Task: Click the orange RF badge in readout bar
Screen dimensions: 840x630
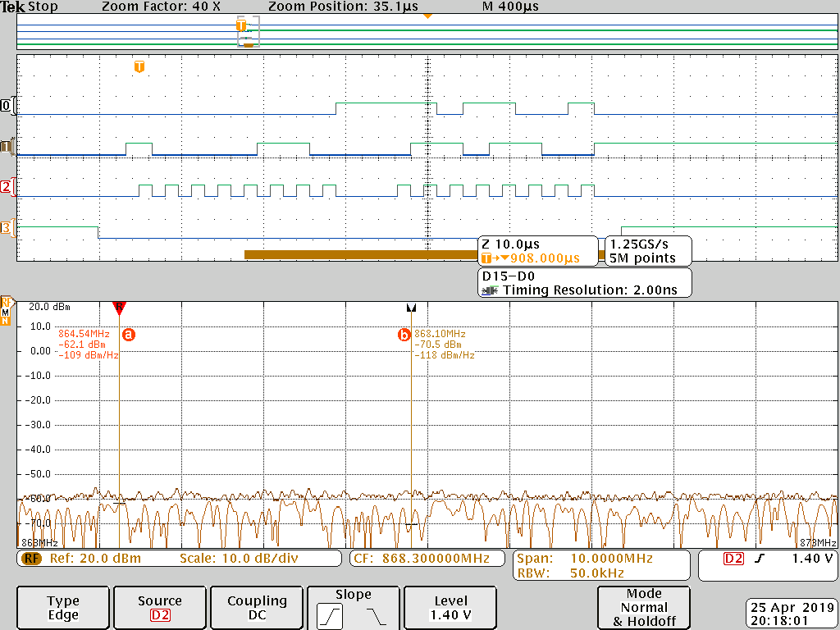Action: tap(31, 559)
